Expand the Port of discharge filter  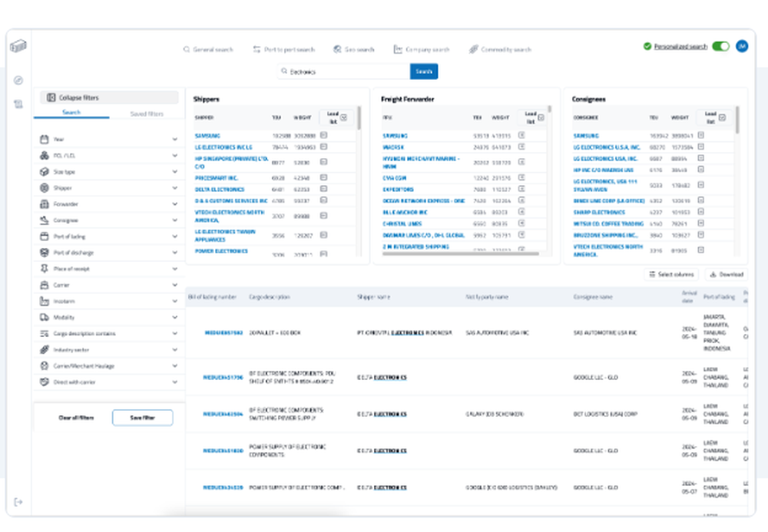point(175,253)
